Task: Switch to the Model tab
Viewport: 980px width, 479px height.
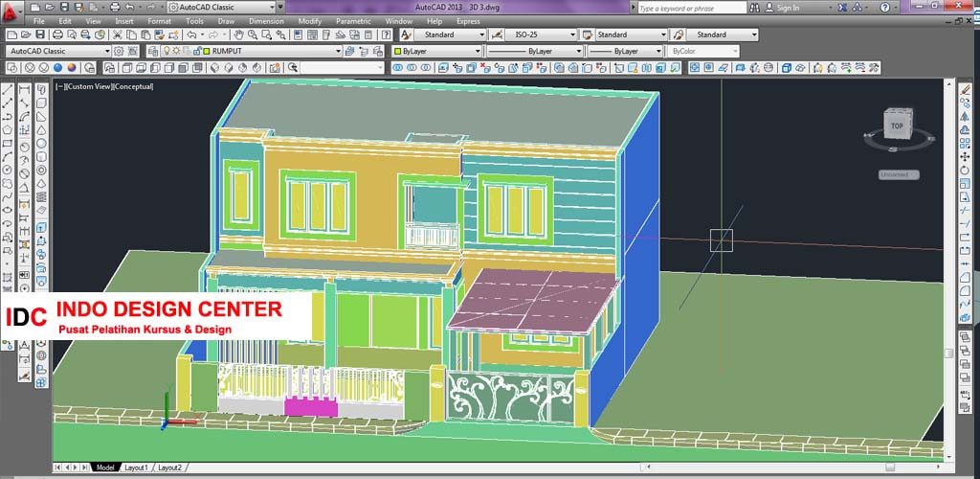Action: click(105, 468)
